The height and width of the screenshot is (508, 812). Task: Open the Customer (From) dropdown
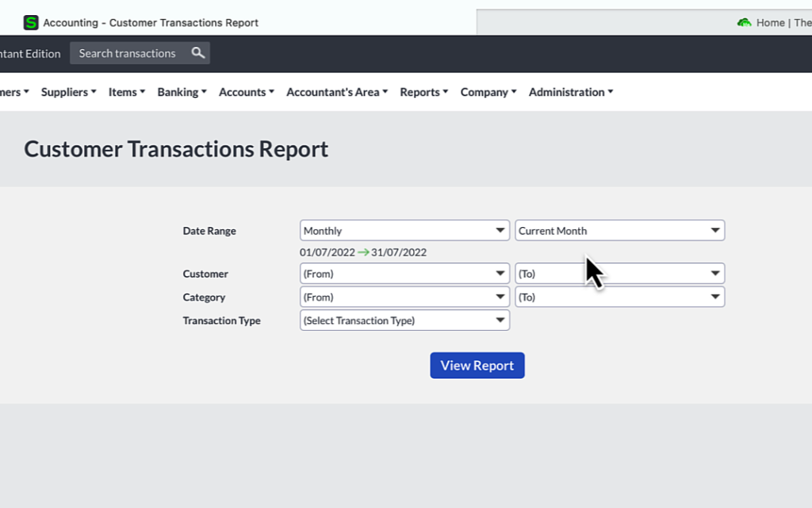[x=404, y=273]
